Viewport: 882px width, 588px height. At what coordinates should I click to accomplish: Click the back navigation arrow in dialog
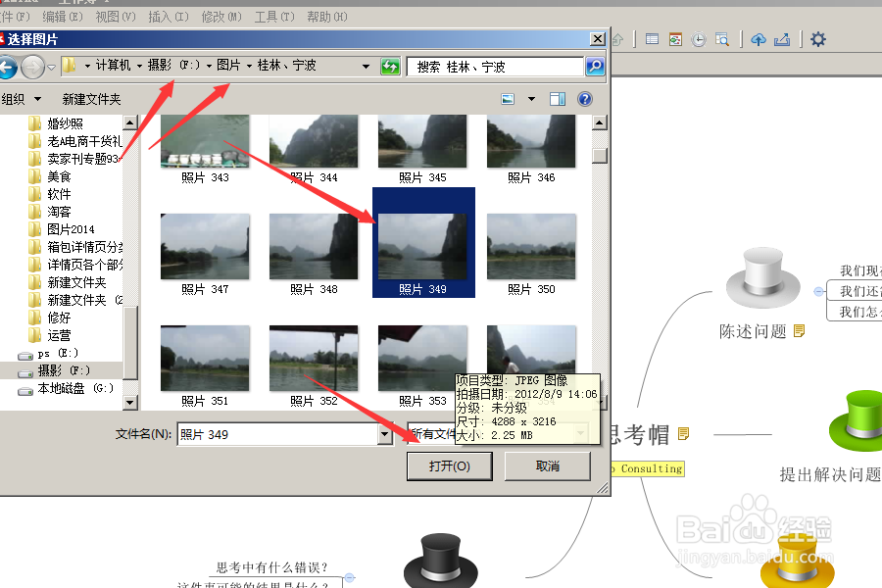(7, 68)
